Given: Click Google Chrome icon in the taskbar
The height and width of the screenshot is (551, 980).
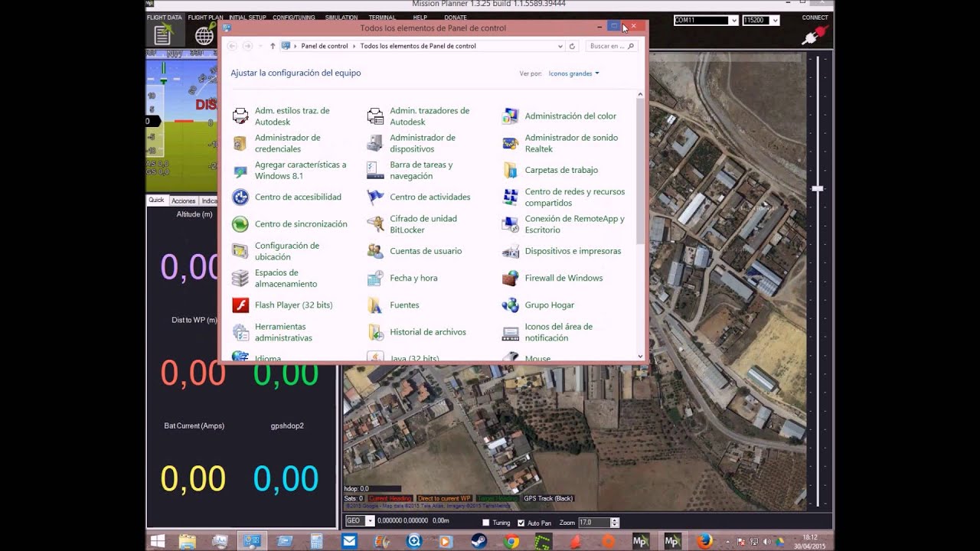Looking at the screenshot, I should pos(511,541).
